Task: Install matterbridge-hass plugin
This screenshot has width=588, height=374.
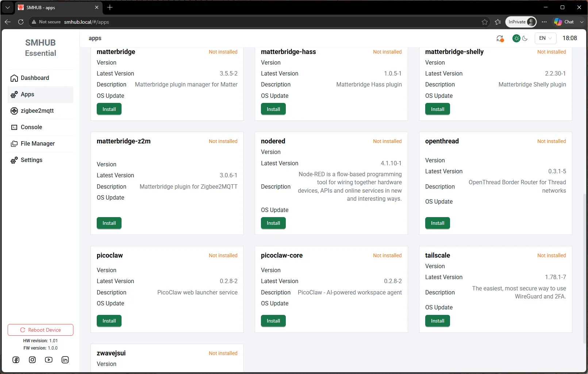Action: [273, 109]
